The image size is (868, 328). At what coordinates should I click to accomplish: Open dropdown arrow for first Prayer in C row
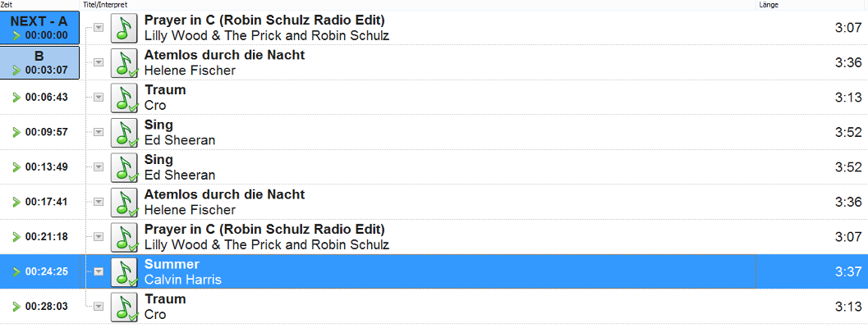click(99, 27)
